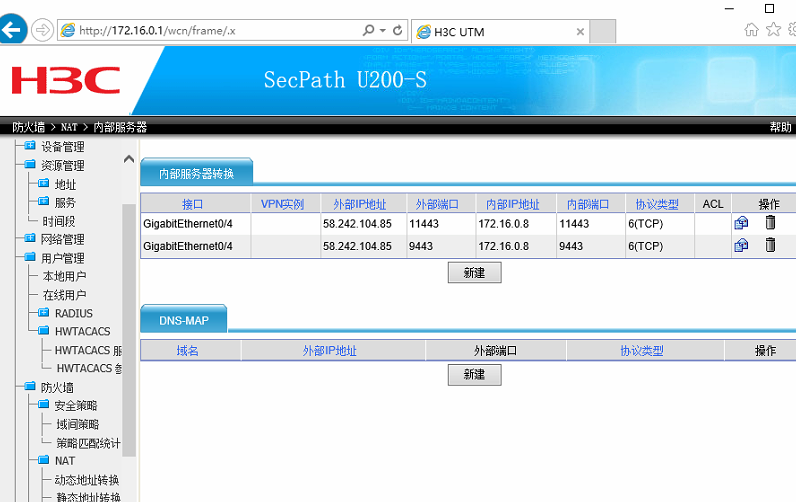Open the 帮助 help link
The width and height of the screenshot is (796, 502).
(x=780, y=127)
